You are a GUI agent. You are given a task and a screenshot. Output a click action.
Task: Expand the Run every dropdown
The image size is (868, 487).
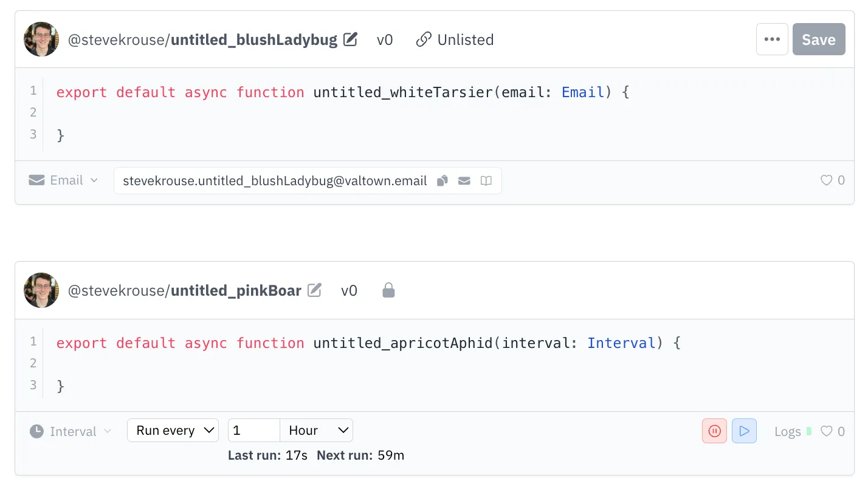click(173, 431)
